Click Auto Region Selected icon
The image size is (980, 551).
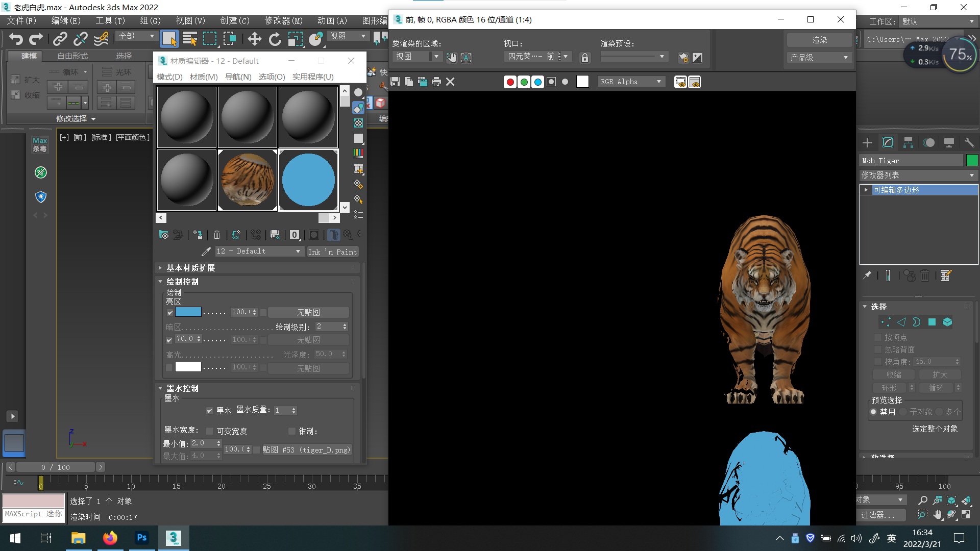click(466, 57)
